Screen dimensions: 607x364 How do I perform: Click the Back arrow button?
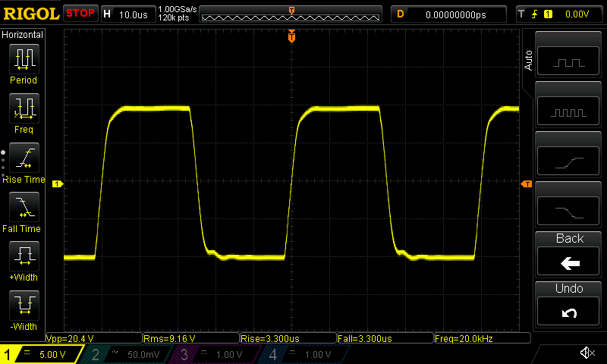pyautogui.click(x=568, y=254)
